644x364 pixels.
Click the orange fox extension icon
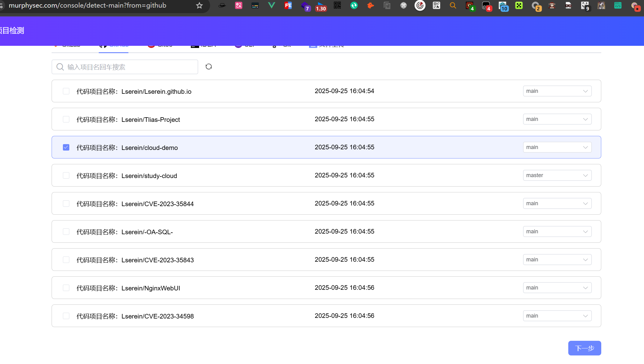tap(370, 5)
